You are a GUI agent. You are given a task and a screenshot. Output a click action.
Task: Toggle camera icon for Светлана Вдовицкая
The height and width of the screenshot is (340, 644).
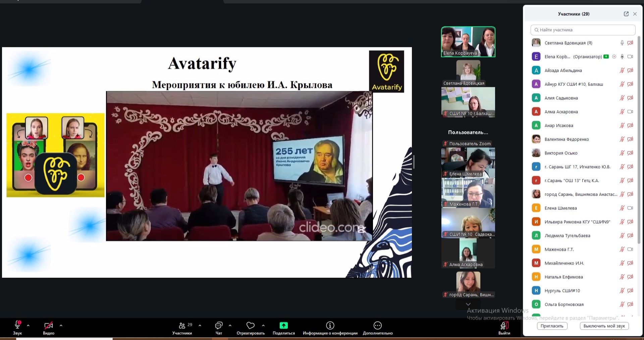tap(630, 43)
